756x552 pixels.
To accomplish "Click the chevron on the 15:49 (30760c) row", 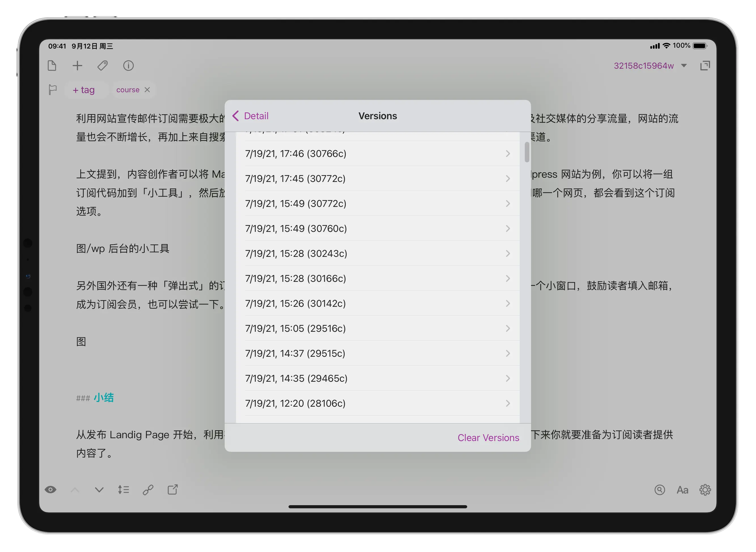I will [x=508, y=228].
